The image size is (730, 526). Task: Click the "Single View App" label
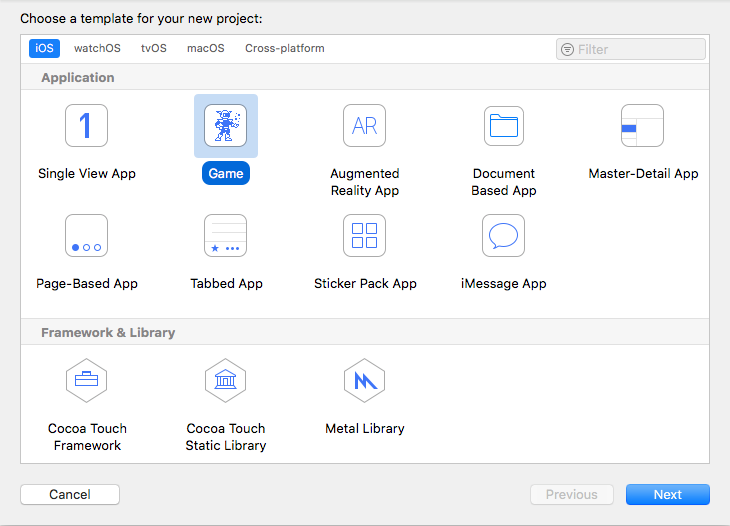click(x=87, y=174)
